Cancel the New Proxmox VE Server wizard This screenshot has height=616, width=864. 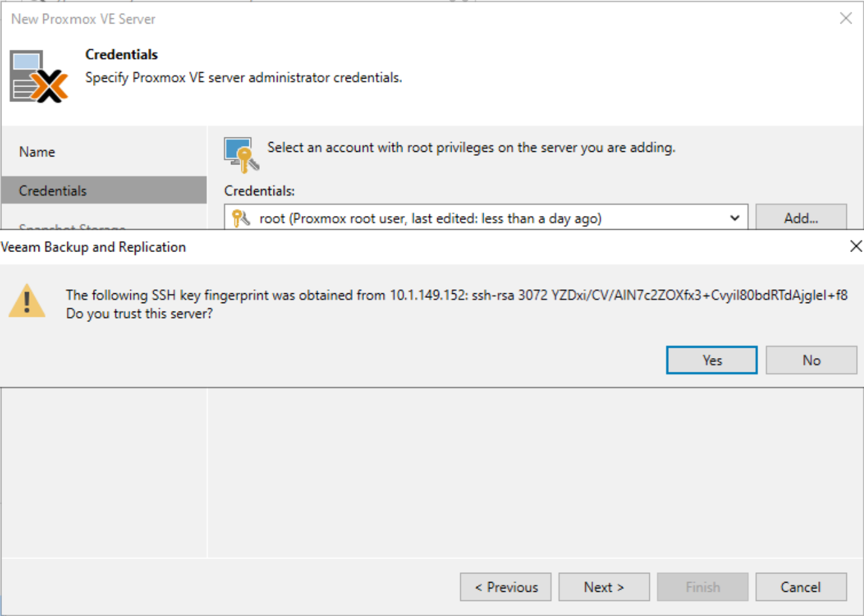tap(800, 587)
